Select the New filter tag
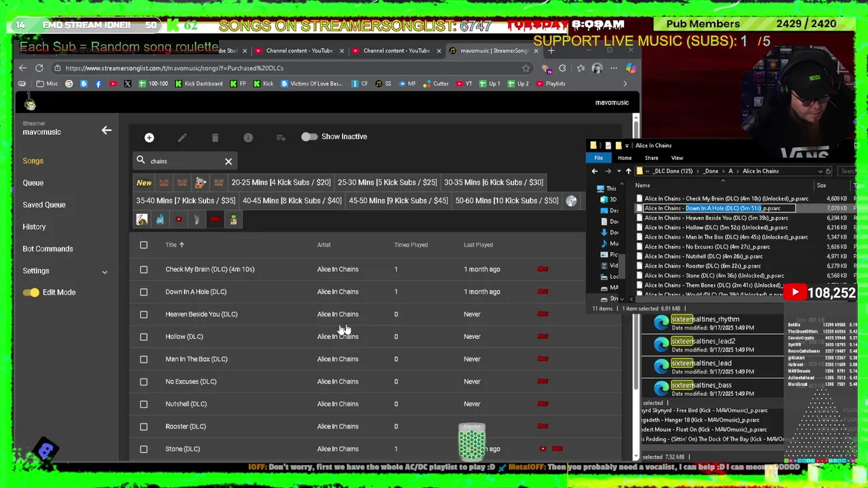 [x=144, y=182]
